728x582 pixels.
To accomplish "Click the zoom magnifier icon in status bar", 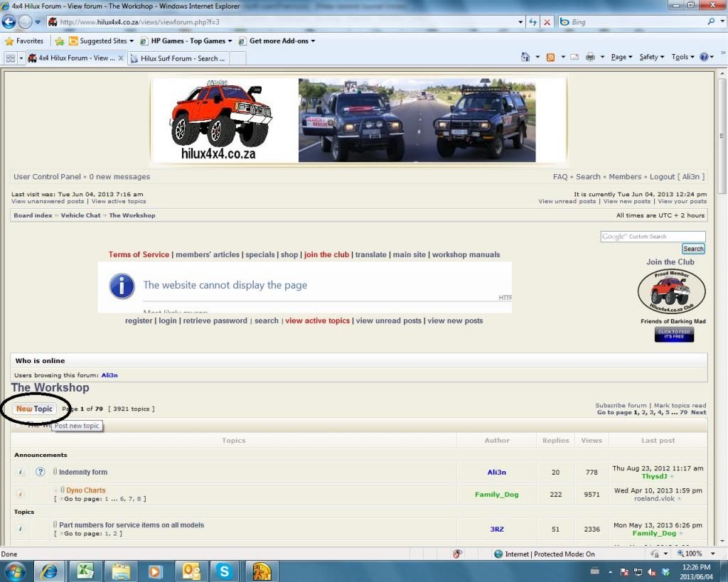I will coord(680,554).
